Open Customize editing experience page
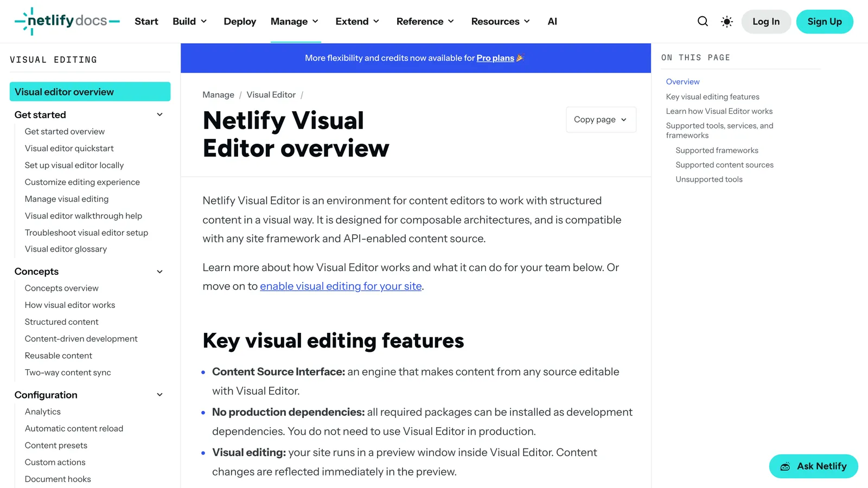Viewport: 868px width, 488px height. point(82,182)
